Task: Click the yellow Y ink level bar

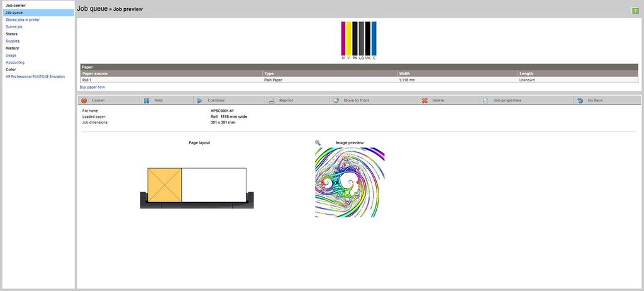Action: [349, 38]
